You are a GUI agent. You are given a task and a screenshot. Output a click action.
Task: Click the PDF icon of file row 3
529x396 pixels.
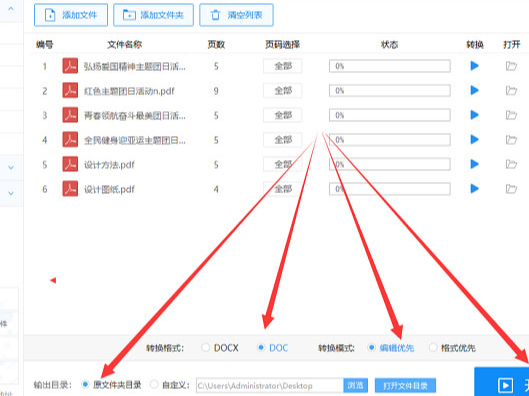tap(70, 115)
